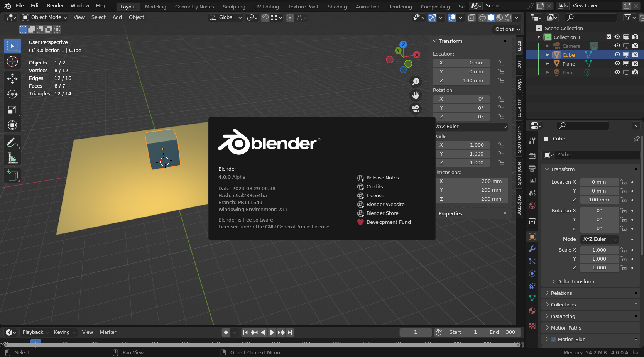The height and width of the screenshot is (357, 644).
Task: Click the viewport zoom magnifier icon
Action: click(x=416, y=82)
